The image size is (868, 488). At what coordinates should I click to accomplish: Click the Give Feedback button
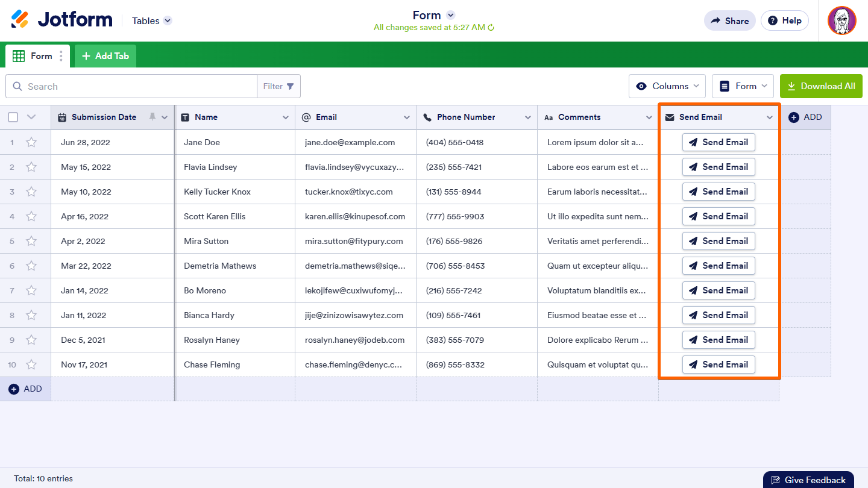coord(808,480)
